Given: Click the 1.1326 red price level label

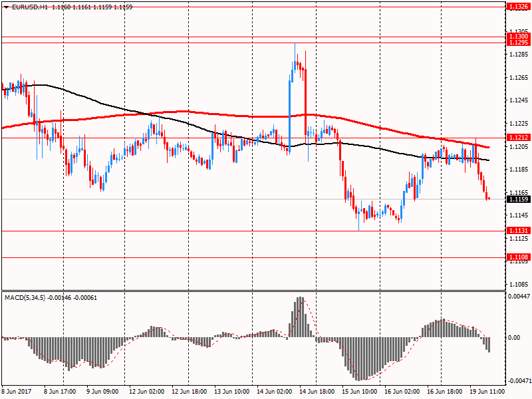Looking at the screenshot, I should [519, 7].
